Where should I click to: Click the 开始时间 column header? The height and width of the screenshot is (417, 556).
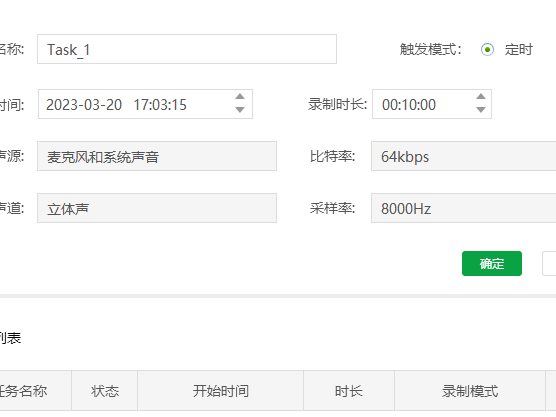tap(221, 391)
